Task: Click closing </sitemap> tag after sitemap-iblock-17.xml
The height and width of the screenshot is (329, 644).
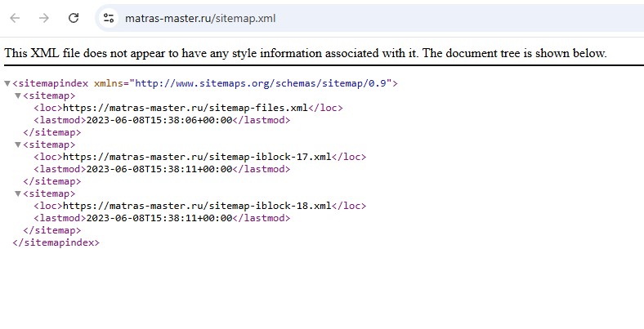Action: click(x=52, y=181)
